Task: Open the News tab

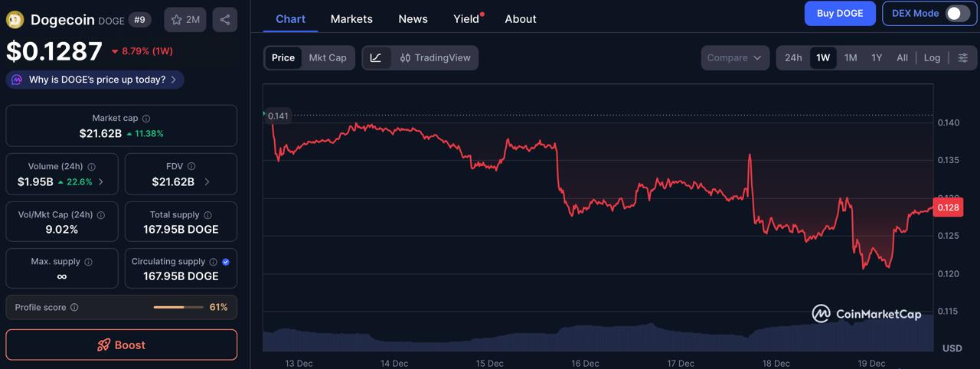Action: pyautogui.click(x=413, y=18)
